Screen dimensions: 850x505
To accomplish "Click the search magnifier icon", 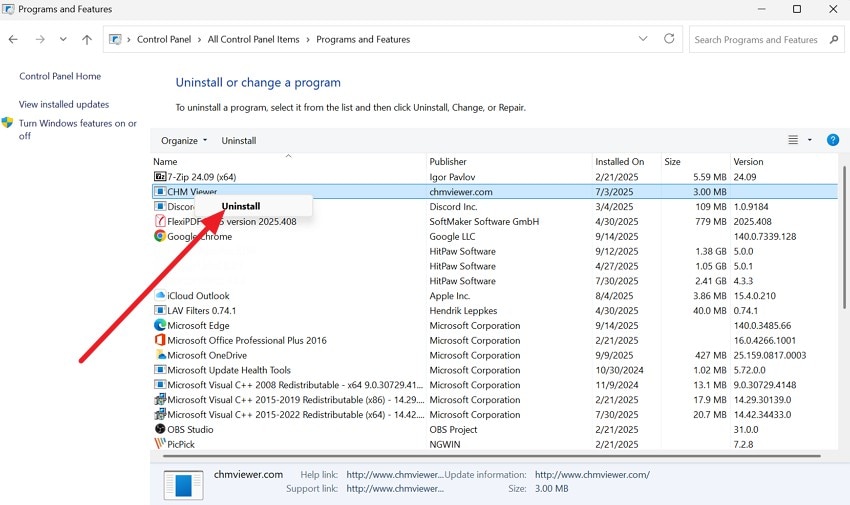I will [834, 40].
